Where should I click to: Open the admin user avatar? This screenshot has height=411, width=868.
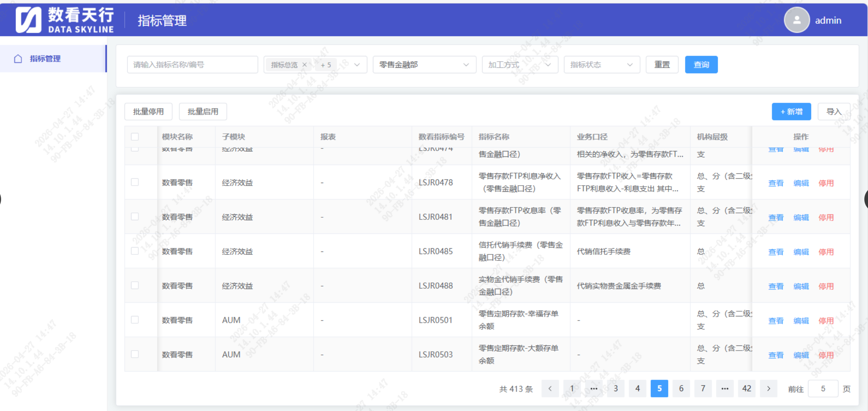coord(797,20)
